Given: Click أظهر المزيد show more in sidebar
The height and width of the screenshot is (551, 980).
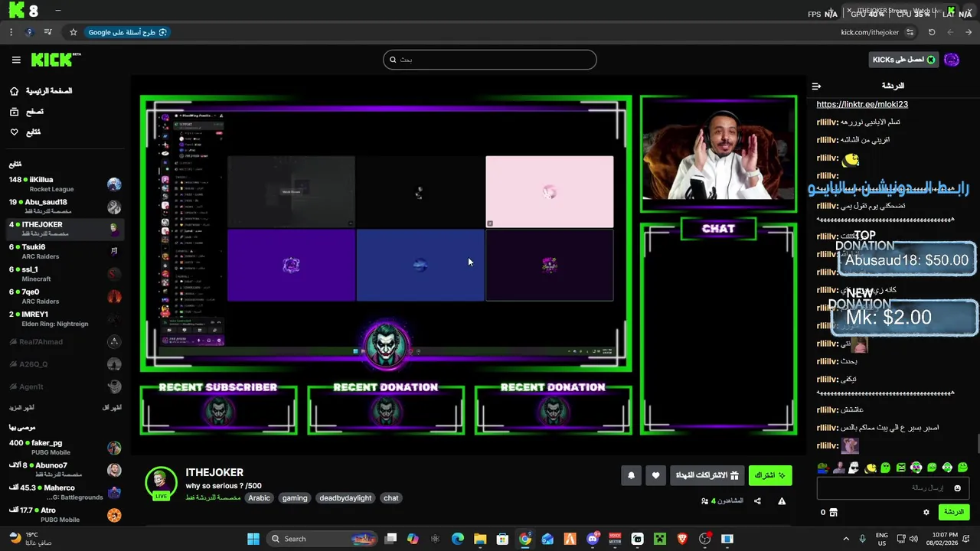Looking at the screenshot, I should pos(21,408).
